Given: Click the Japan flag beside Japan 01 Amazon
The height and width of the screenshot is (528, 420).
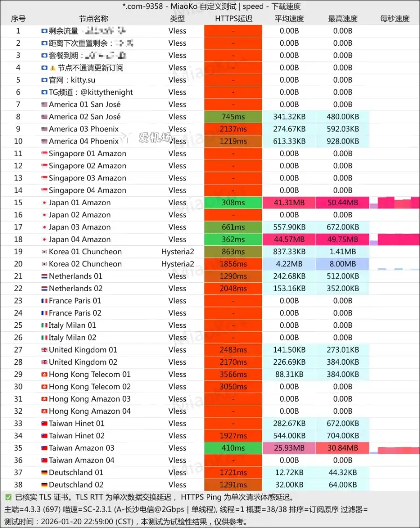Looking at the screenshot, I should pyautogui.click(x=44, y=203).
